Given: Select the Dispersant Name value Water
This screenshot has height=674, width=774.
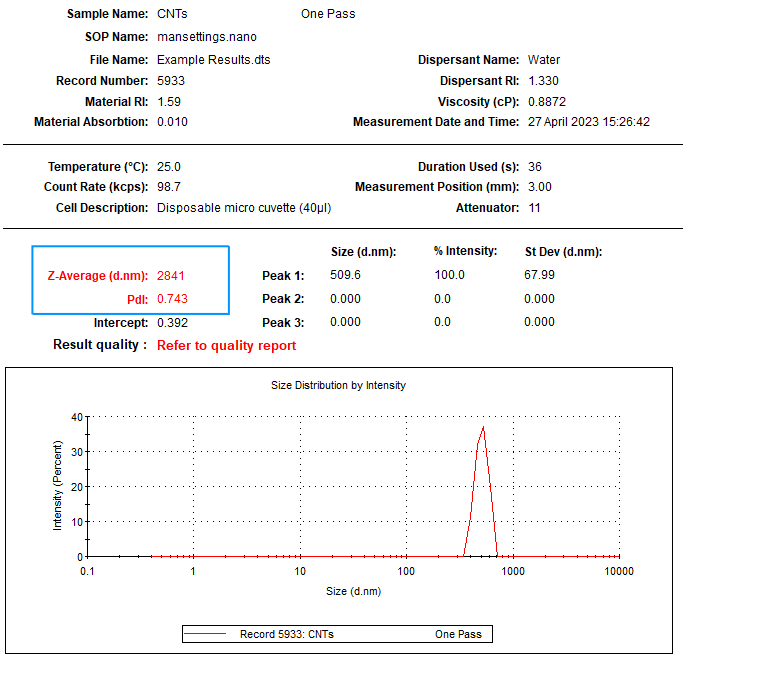Looking at the screenshot, I should (x=544, y=60).
